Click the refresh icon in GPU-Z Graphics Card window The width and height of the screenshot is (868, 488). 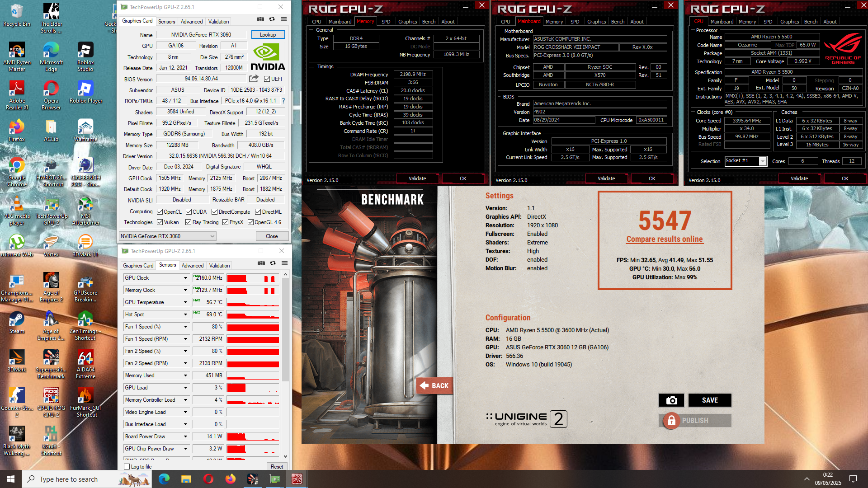pos(272,19)
